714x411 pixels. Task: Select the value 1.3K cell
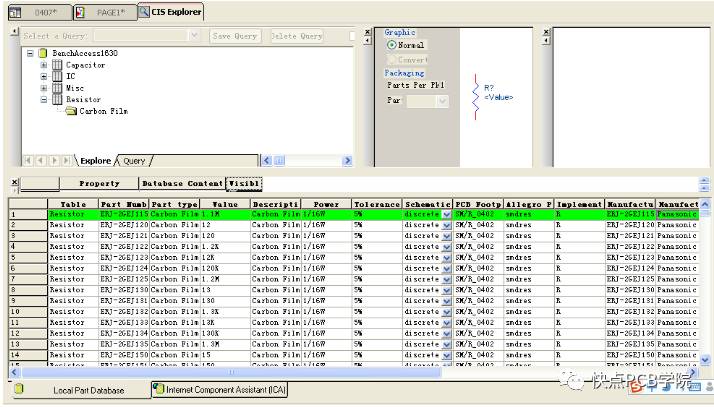pyautogui.click(x=225, y=312)
